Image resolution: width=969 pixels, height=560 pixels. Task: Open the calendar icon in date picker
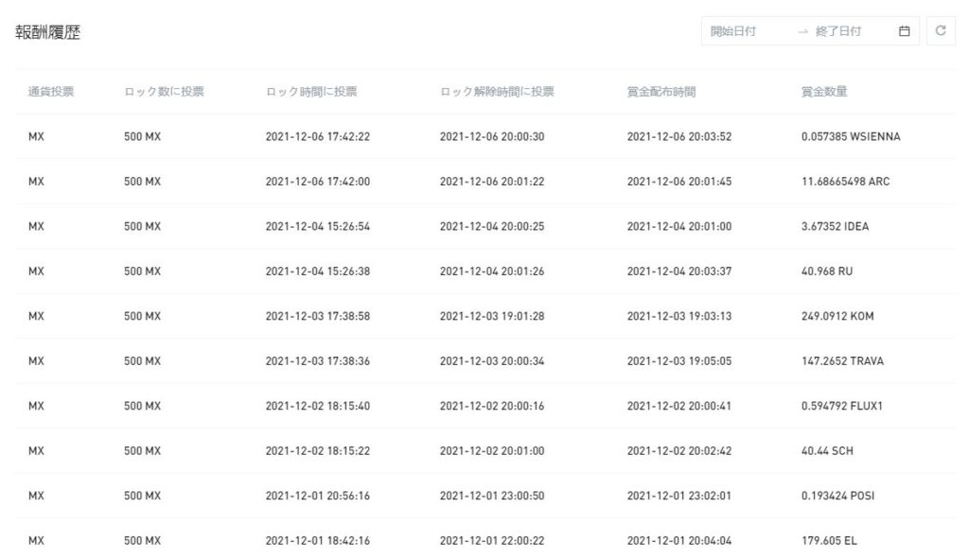904,31
